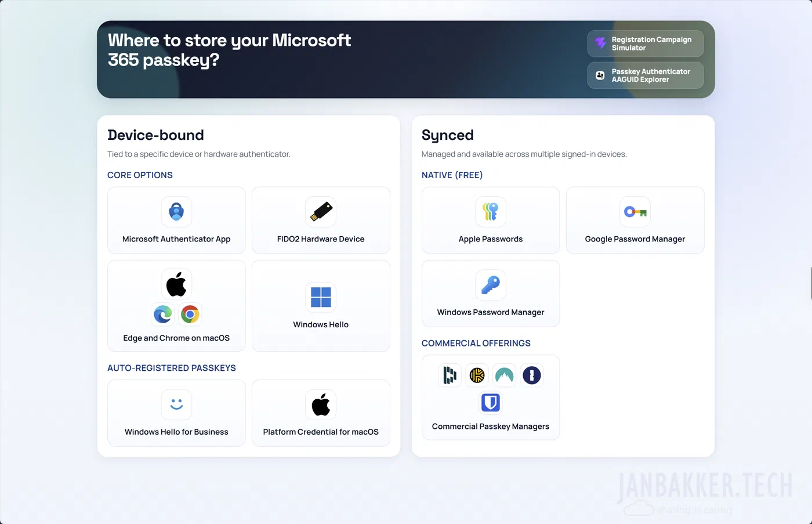Click the Google Password Manager key icon

(x=635, y=212)
